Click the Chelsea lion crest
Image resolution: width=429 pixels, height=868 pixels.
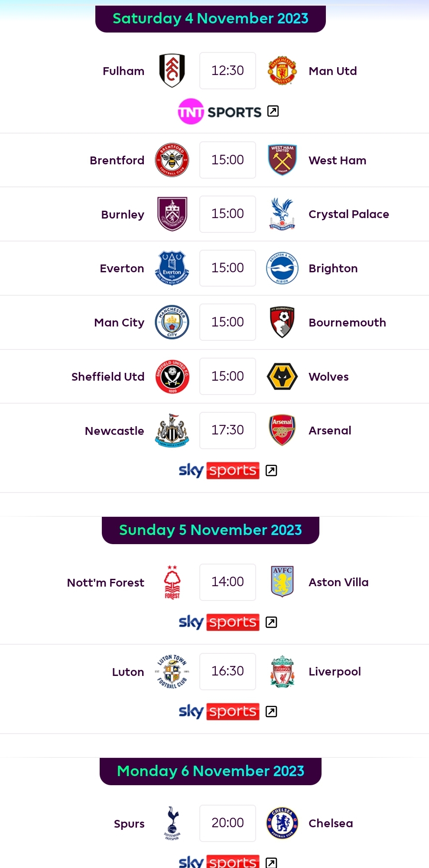click(x=282, y=823)
